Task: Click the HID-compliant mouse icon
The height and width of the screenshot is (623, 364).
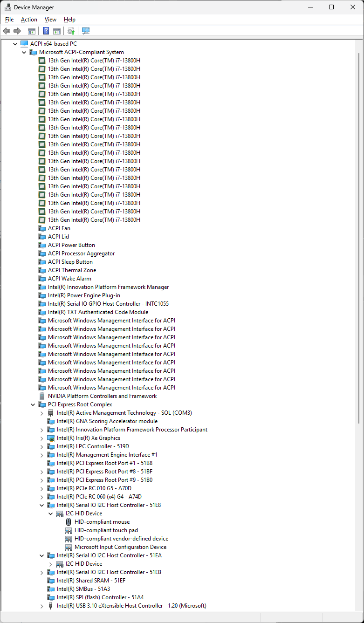Action: [69, 522]
